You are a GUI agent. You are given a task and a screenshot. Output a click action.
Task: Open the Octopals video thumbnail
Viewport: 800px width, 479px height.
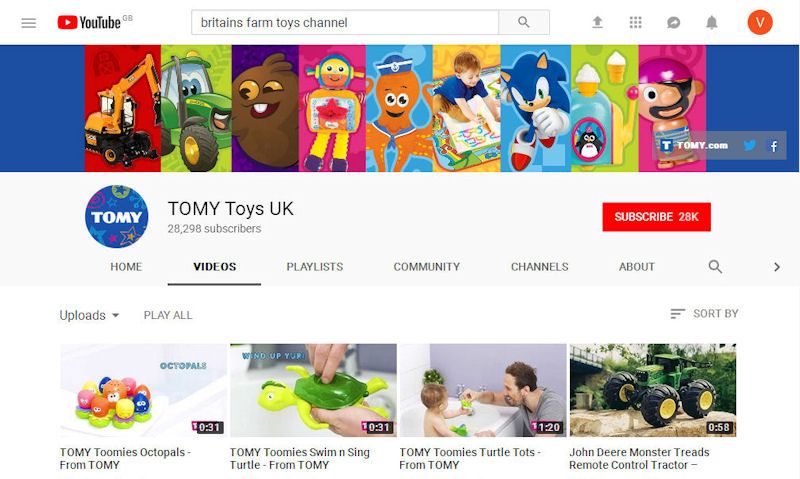143,390
